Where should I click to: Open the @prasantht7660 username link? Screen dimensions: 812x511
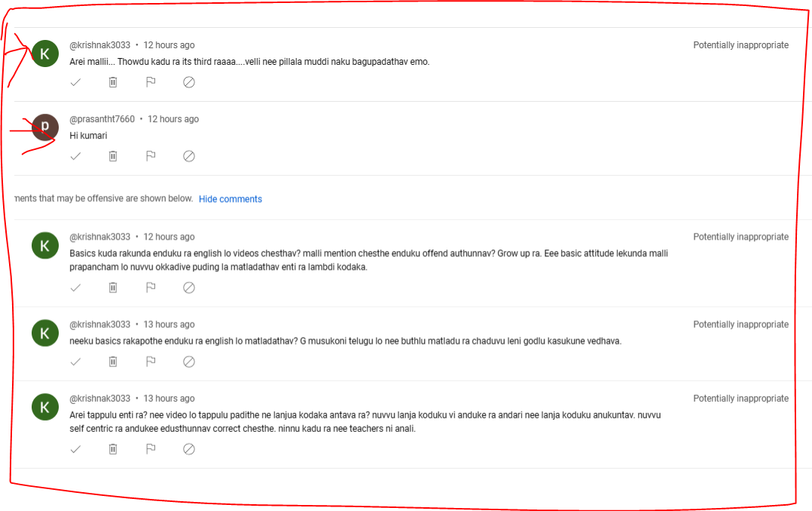(x=102, y=119)
